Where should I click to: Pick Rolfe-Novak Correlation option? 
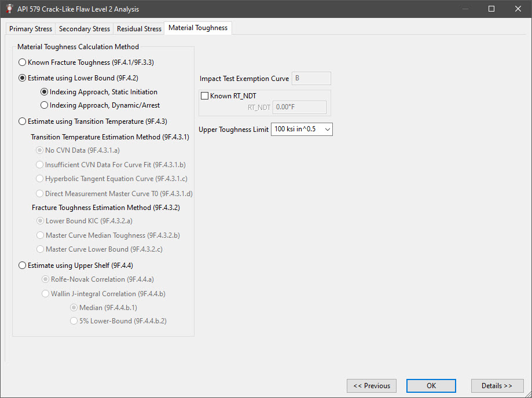click(x=97, y=279)
